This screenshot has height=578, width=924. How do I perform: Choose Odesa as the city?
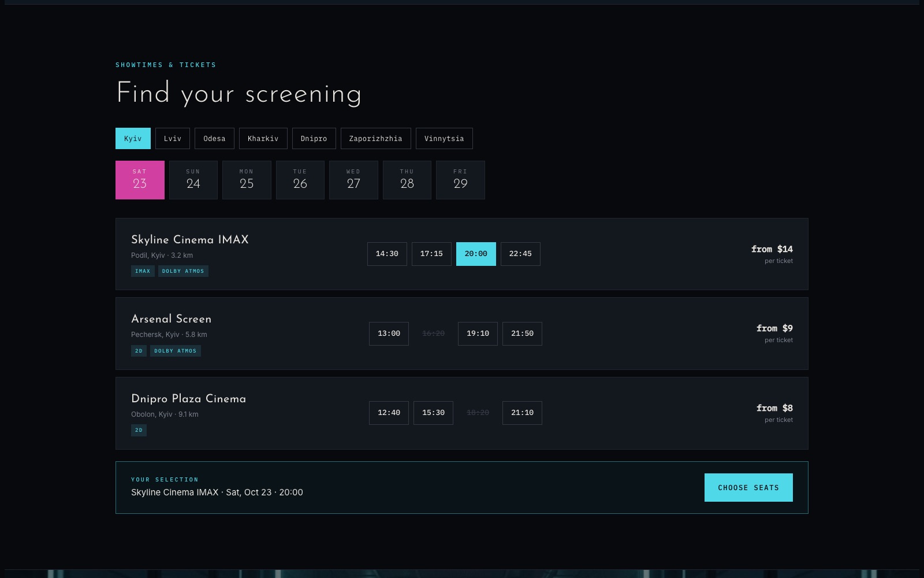coord(214,139)
